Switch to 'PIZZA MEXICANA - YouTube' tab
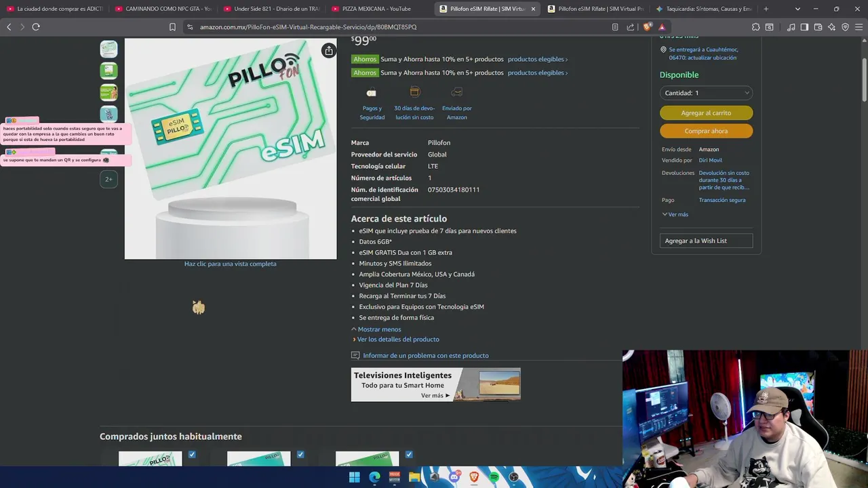Viewport: 868px width, 488px height. tap(380, 9)
